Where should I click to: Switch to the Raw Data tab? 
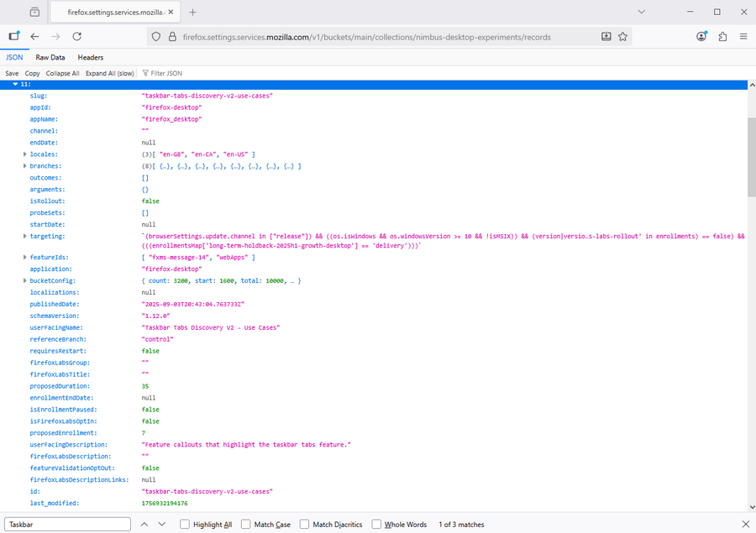click(x=50, y=57)
